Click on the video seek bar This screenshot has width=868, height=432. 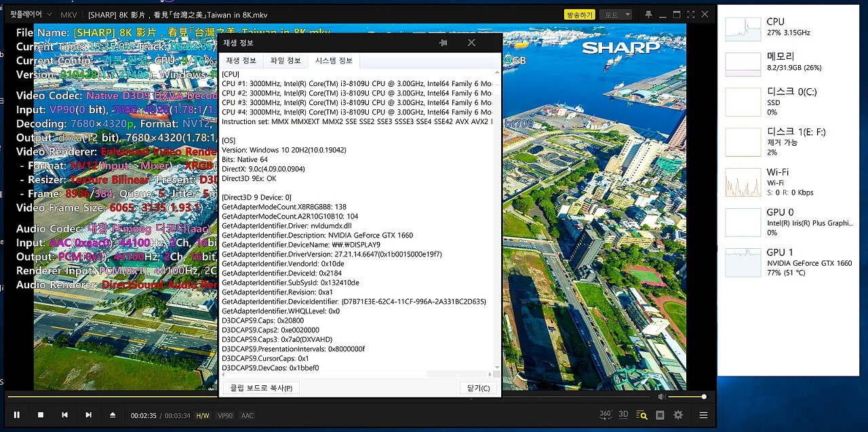pyautogui.click(x=329, y=397)
